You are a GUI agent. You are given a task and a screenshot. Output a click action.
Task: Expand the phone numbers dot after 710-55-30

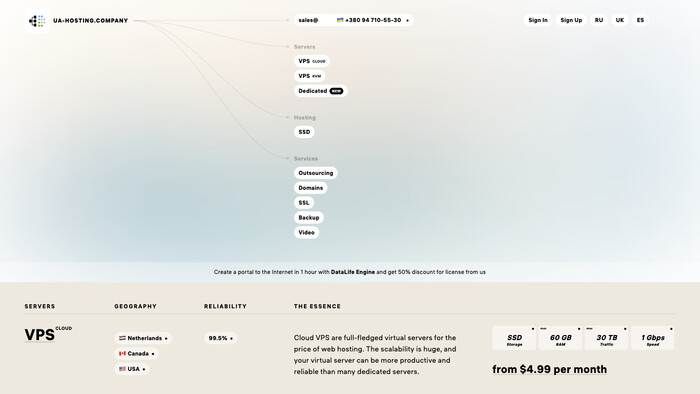[x=407, y=21]
